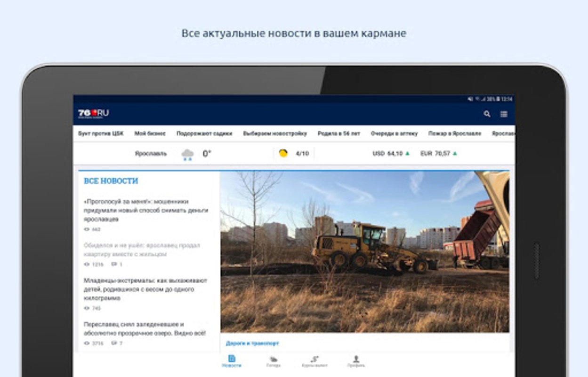Tap the cloudy weather icon
The width and height of the screenshot is (588, 377).
tap(187, 154)
